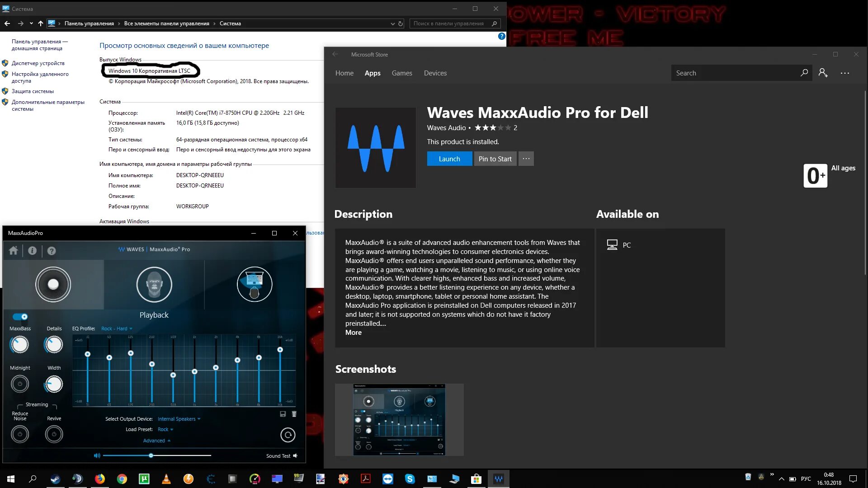Launch Waves MaxxAudio Pro
Image resolution: width=868 pixels, height=488 pixels.
449,159
